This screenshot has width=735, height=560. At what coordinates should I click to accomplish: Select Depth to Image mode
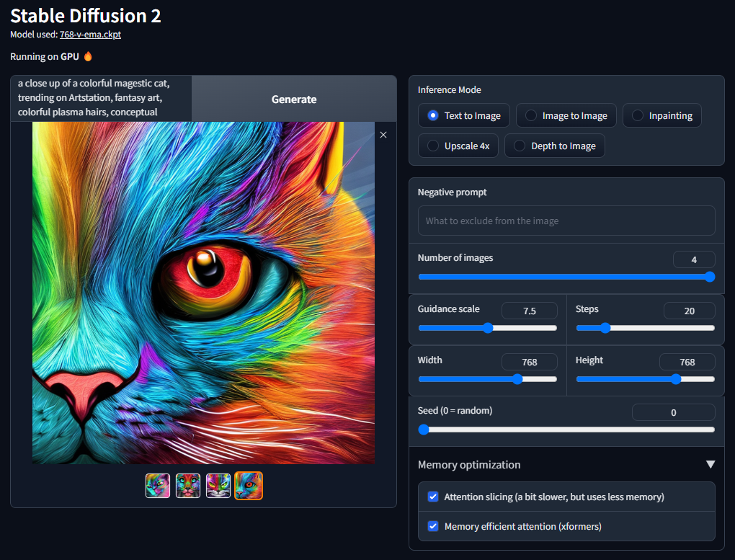(554, 146)
